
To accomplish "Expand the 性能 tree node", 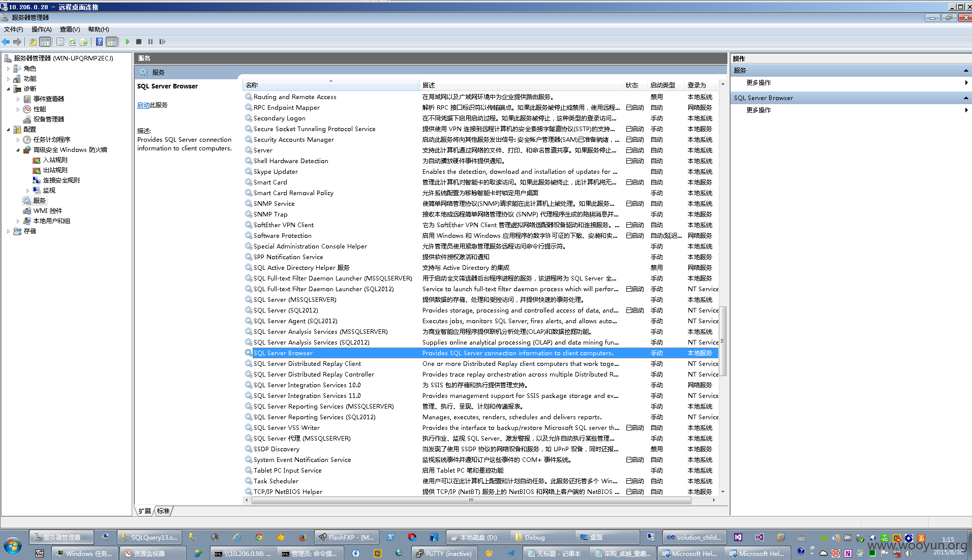I will coord(18,109).
